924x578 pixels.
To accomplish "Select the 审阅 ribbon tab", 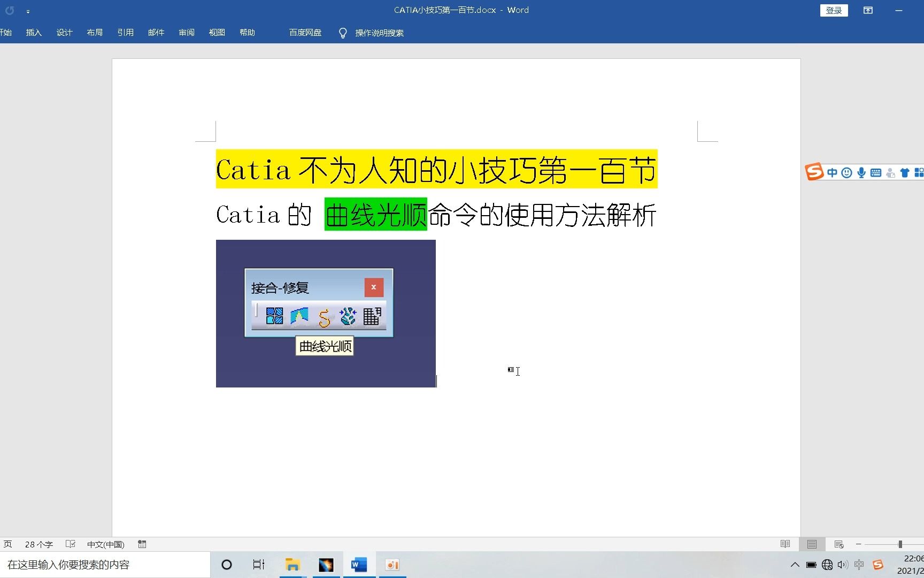I will coord(186,33).
